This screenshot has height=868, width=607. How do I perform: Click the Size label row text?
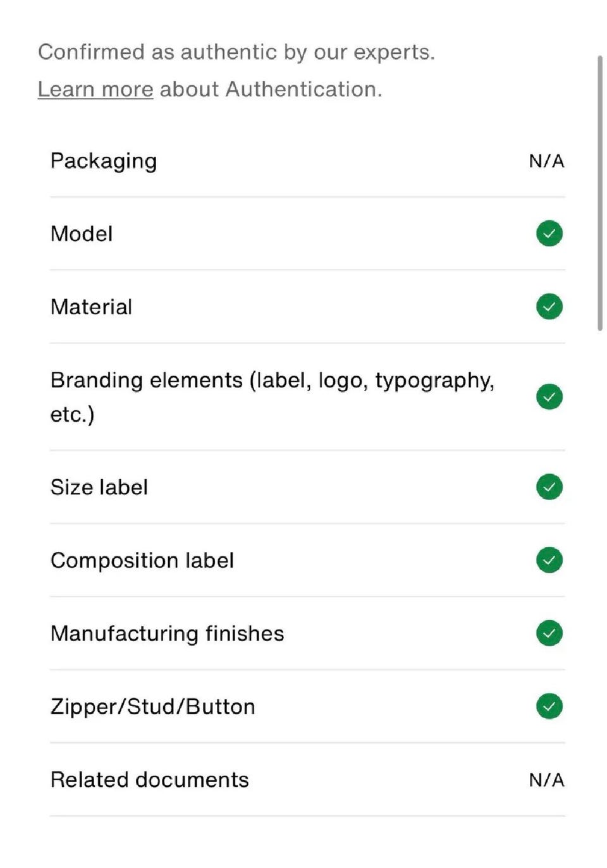(x=99, y=487)
